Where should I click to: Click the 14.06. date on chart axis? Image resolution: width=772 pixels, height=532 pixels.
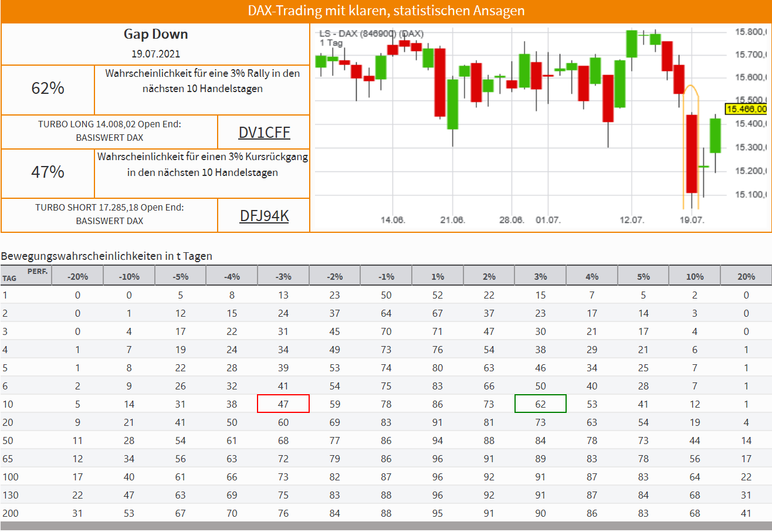pos(393,221)
